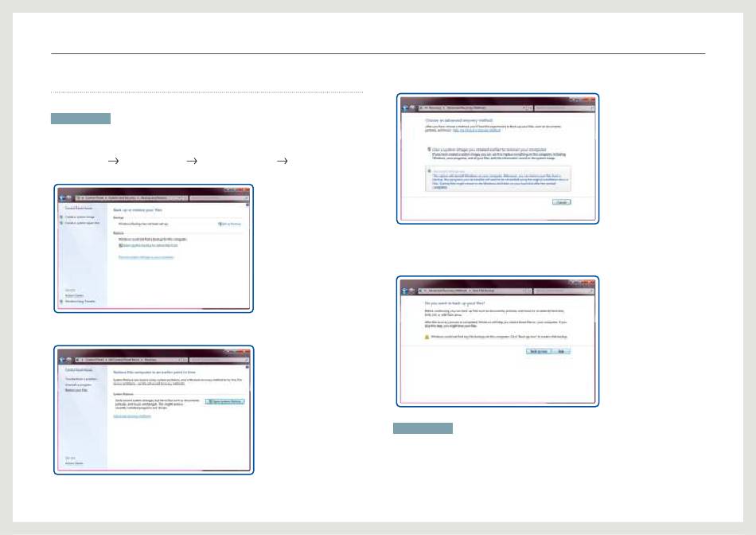Click Cancel in Advanced Recovery Methods window
The width and height of the screenshot is (756, 535).
click(x=561, y=202)
